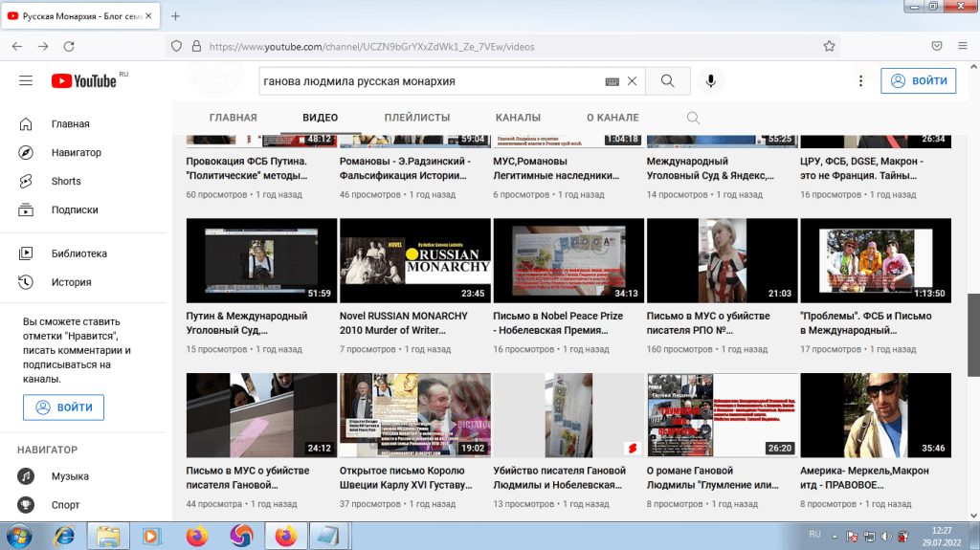980x550 pixels.
Task: Click the RUSSIAN MONARCHY video thumbnail
Action: tap(414, 260)
